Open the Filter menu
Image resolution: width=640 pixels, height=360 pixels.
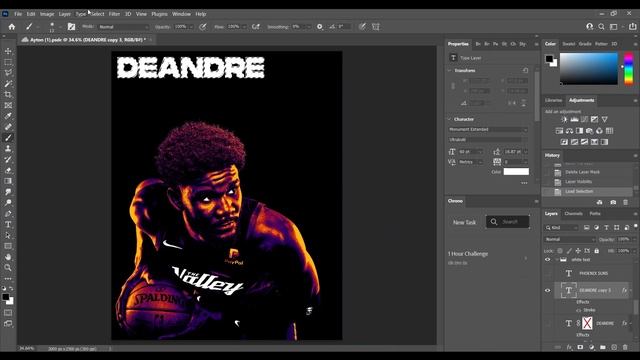point(114,14)
